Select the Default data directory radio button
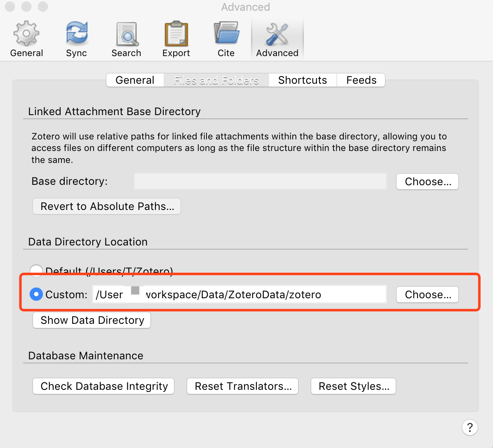 (x=36, y=271)
